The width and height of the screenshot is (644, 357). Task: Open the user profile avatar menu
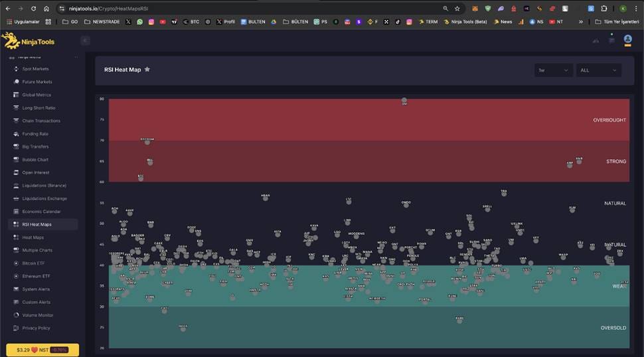pos(627,39)
